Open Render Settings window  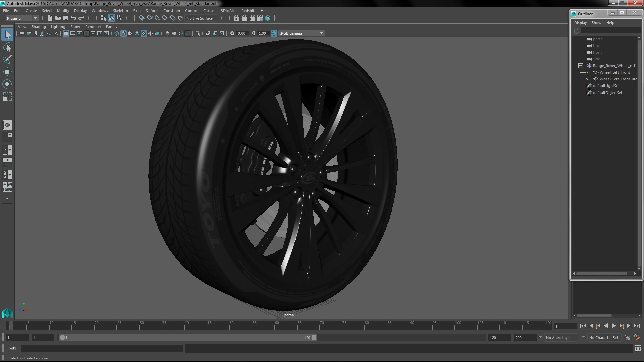(260, 18)
